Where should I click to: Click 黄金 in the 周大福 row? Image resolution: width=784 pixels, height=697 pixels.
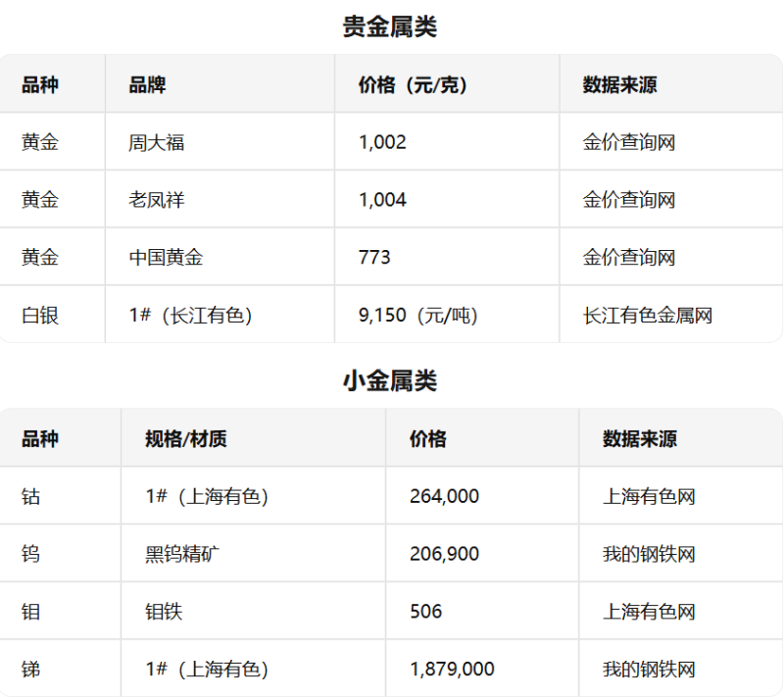pyautogui.click(x=40, y=142)
